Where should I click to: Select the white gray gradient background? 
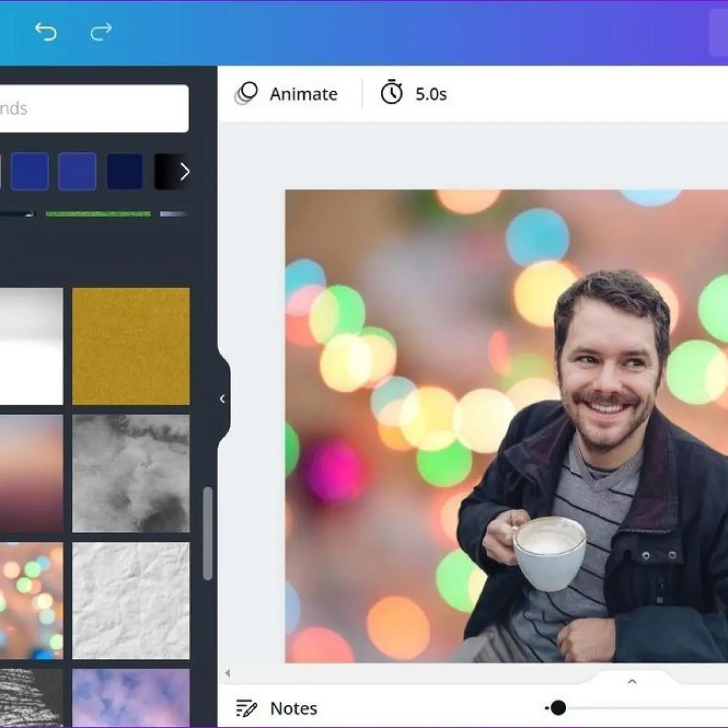(x=32, y=346)
